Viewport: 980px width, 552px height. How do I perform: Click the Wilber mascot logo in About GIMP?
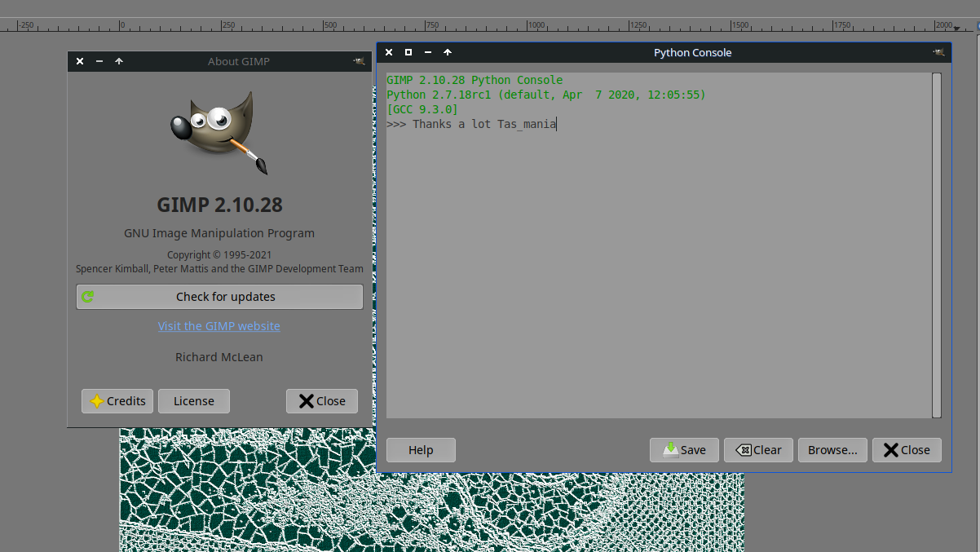coord(219,132)
